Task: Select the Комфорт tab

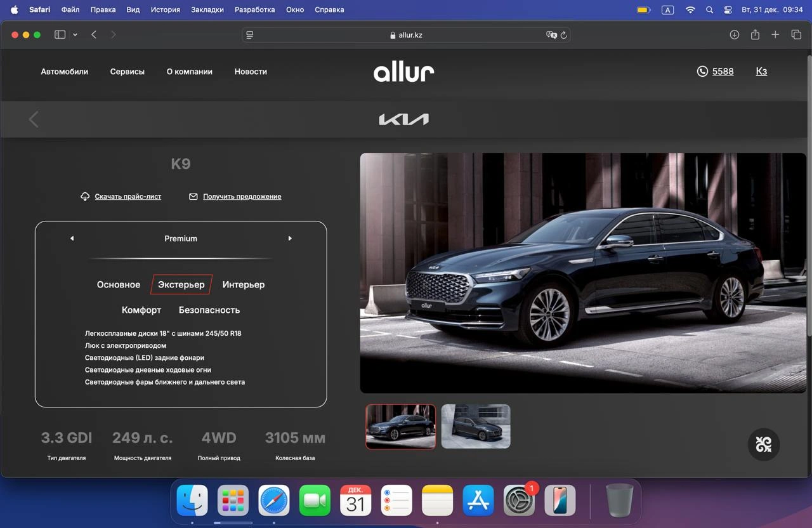Action: click(x=141, y=310)
